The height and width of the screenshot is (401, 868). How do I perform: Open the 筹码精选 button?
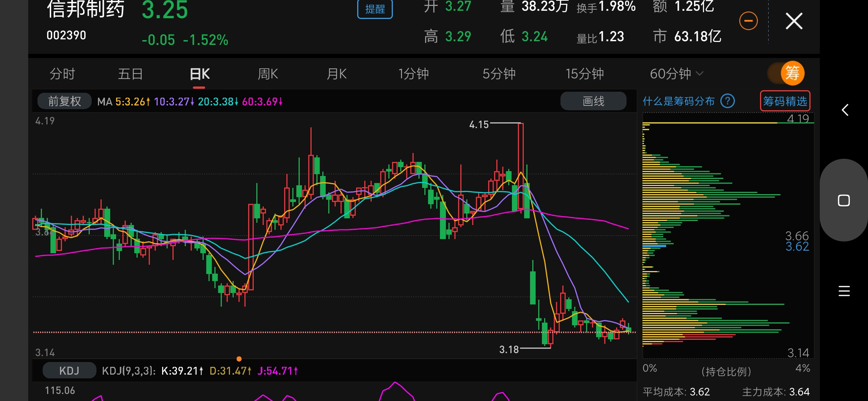(x=785, y=101)
